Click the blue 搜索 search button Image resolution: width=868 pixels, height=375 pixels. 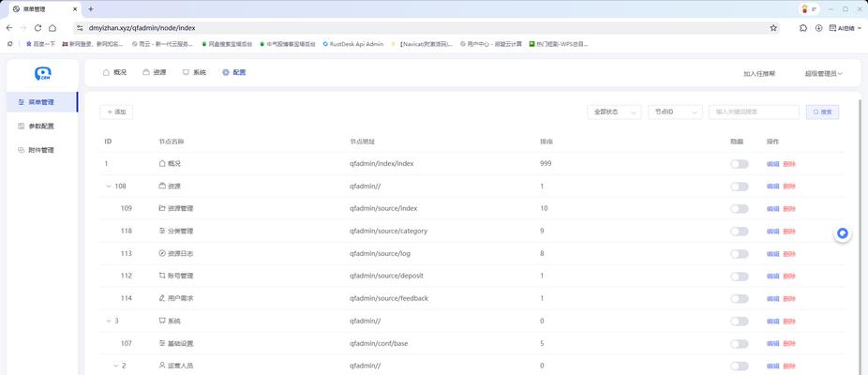point(823,112)
